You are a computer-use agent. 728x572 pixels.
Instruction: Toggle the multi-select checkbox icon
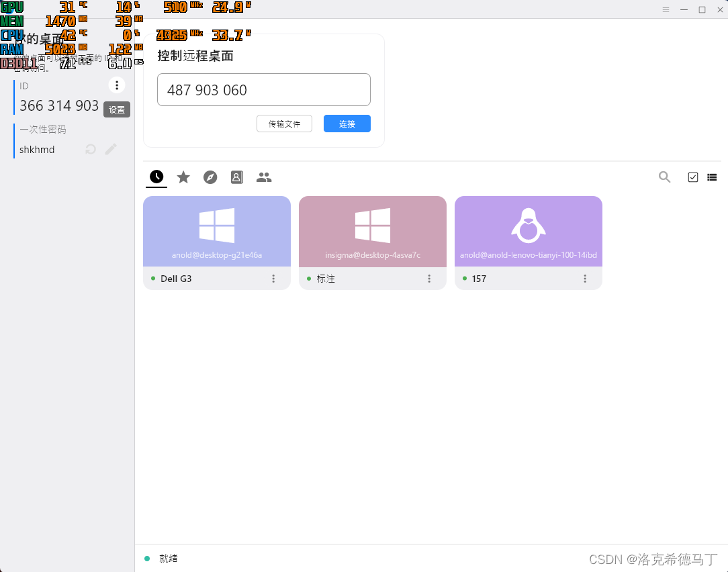point(692,177)
